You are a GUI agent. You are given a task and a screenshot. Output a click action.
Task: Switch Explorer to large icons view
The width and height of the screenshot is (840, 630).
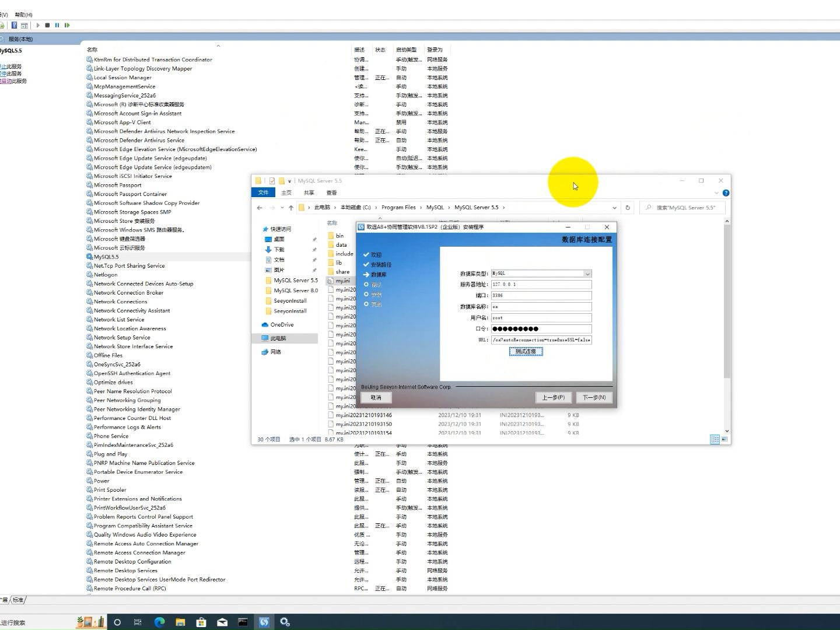[x=725, y=439]
